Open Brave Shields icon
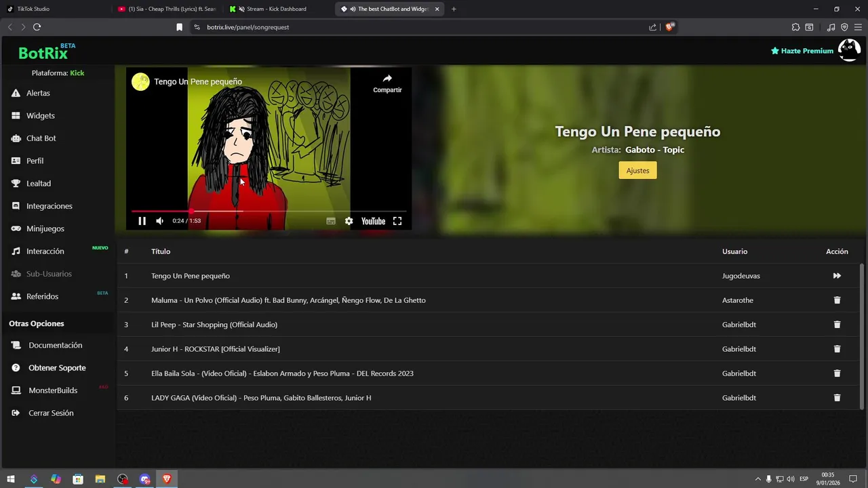This screenshot has height=488, width=868. tap(669, 27)
